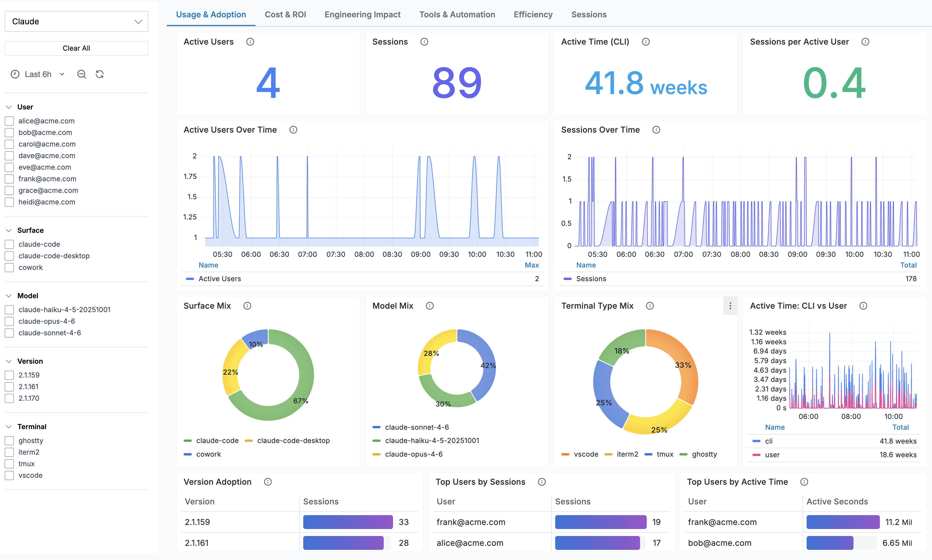
Task: Show info for Sessions per Active User
Action: (865, 42)
